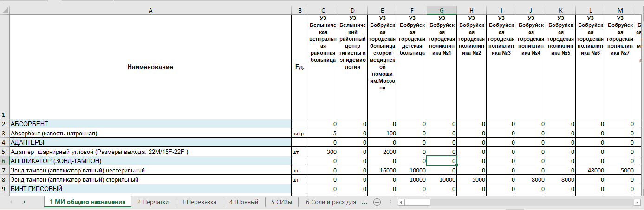The image size is (644, 210).
Task: Select cell 'АДАПТЕРЫ' in column A
Action: pyautogui.click(x=150, y=142)
